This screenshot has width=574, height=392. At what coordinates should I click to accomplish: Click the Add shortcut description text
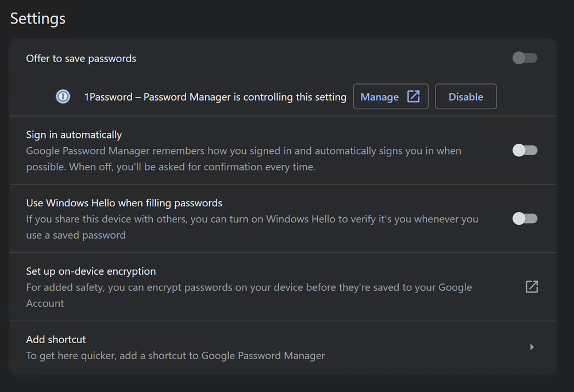coord(175,356)
